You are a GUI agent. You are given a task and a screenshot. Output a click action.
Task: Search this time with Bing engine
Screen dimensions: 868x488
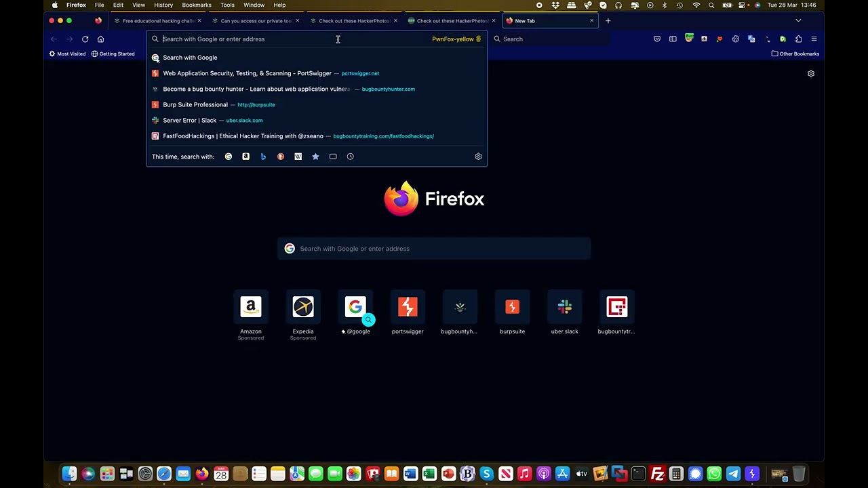tap(263, 157)
